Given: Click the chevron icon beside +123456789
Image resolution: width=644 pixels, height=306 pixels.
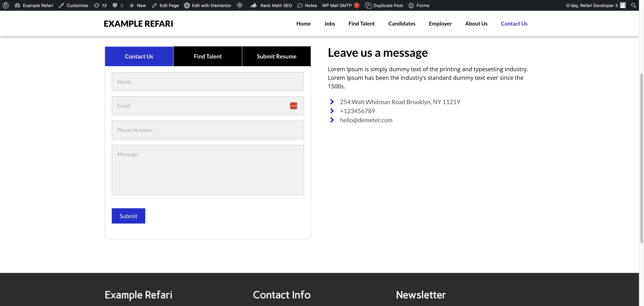Looking at the screenshot, I should [x=332, y=111].
